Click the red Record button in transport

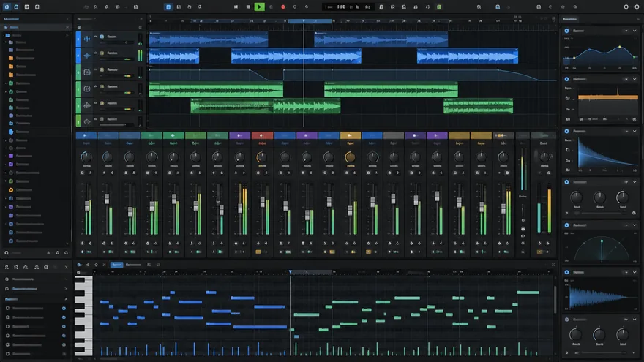click(x=283, y=7)
